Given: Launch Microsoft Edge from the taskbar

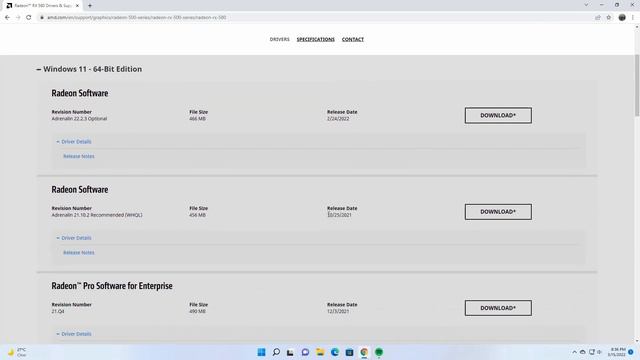Looking at the screenshot, I should 335,352.
